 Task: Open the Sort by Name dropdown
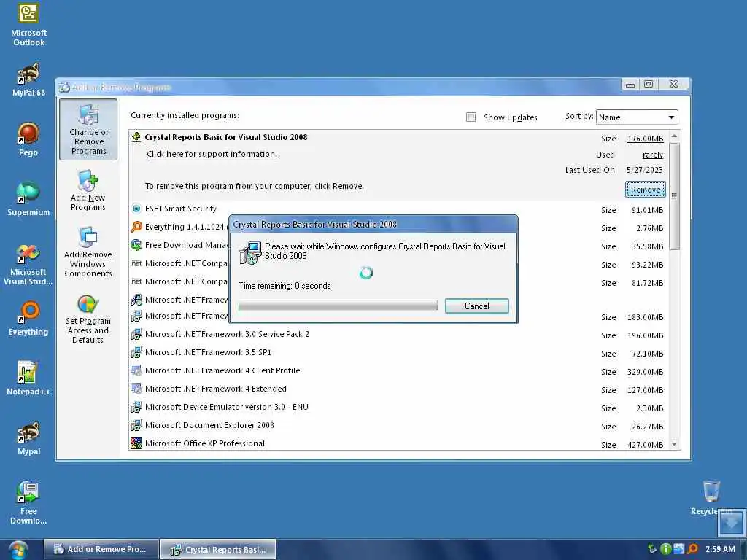click(636, 117)
